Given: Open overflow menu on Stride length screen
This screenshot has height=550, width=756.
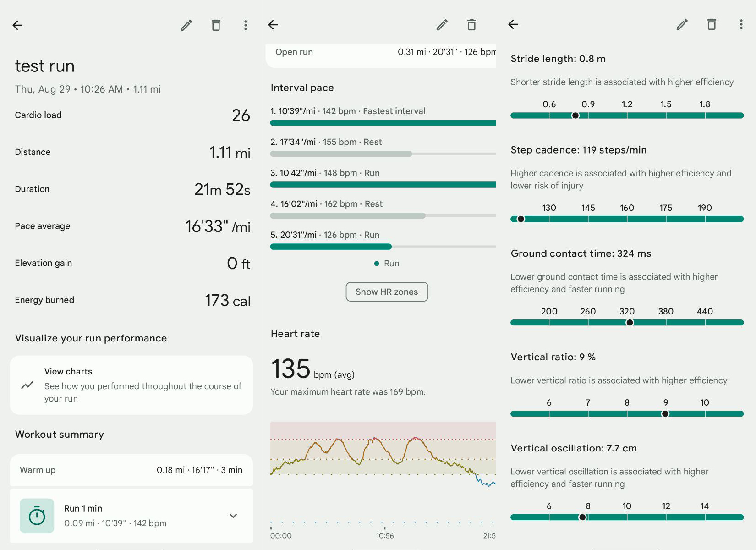Looking at the screenshot, I should (741, 24).
